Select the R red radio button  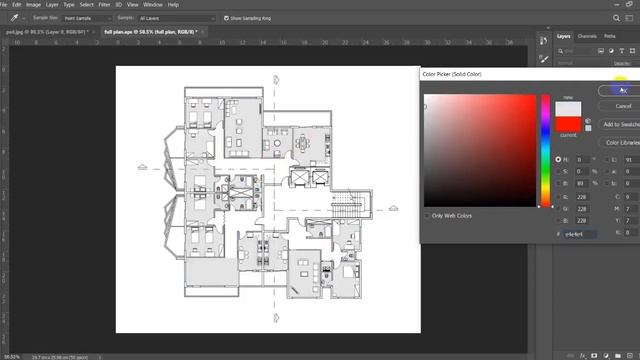[x=558, y=197]
